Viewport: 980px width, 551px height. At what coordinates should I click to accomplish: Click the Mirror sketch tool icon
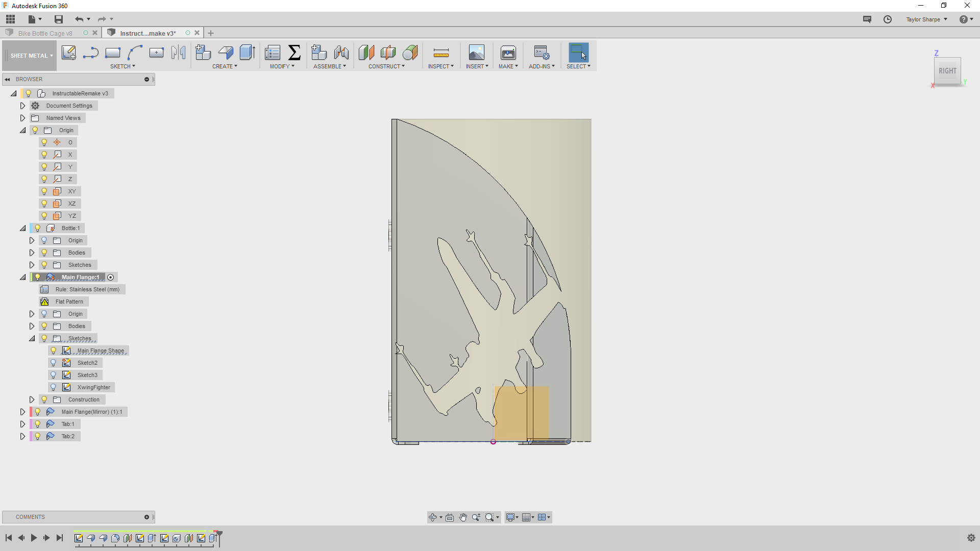179,53
